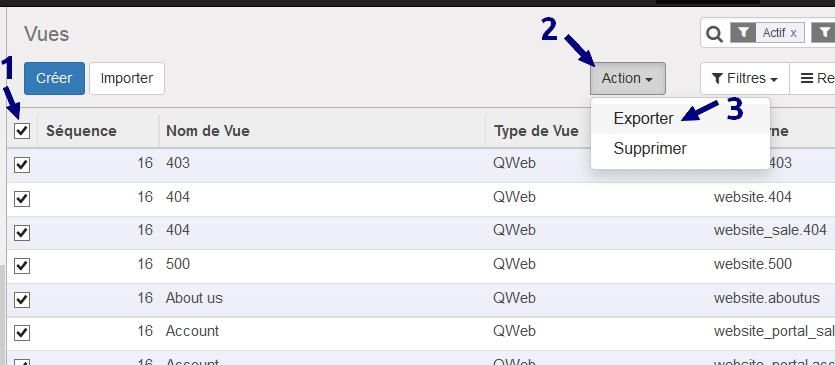Open the view named 403
Screen dimensions: 835x365
coord(178,163)
